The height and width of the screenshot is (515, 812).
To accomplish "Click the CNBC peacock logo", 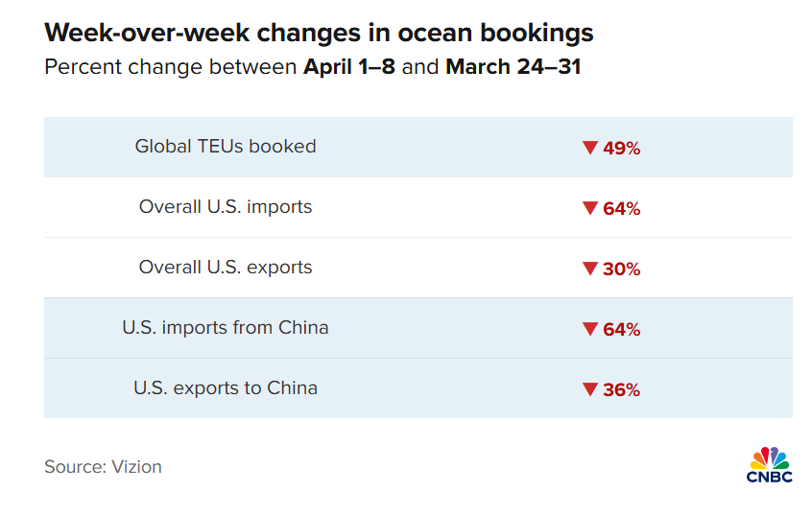I will pyautogui.click(x=769, y=464).
